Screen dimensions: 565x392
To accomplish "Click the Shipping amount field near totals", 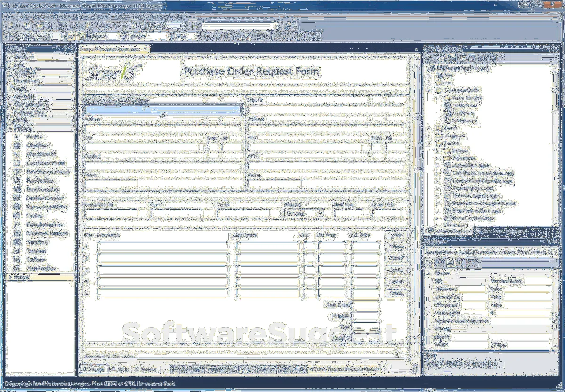I will [366, 316].
